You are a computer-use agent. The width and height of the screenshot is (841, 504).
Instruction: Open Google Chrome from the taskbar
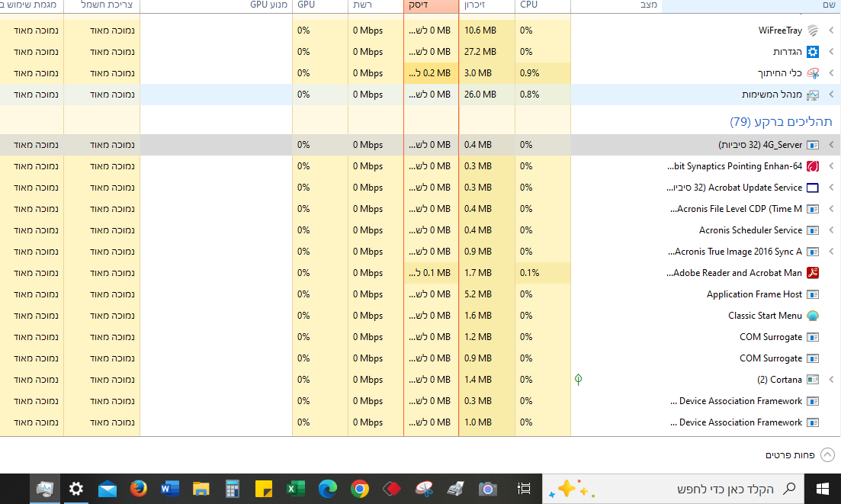359,489
